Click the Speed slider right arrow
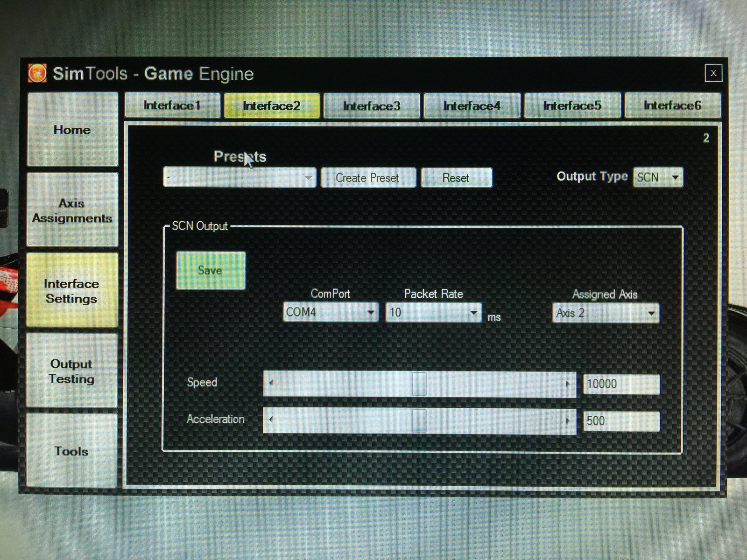This screenshot has height=560, width=747. (x=568, y=384)
